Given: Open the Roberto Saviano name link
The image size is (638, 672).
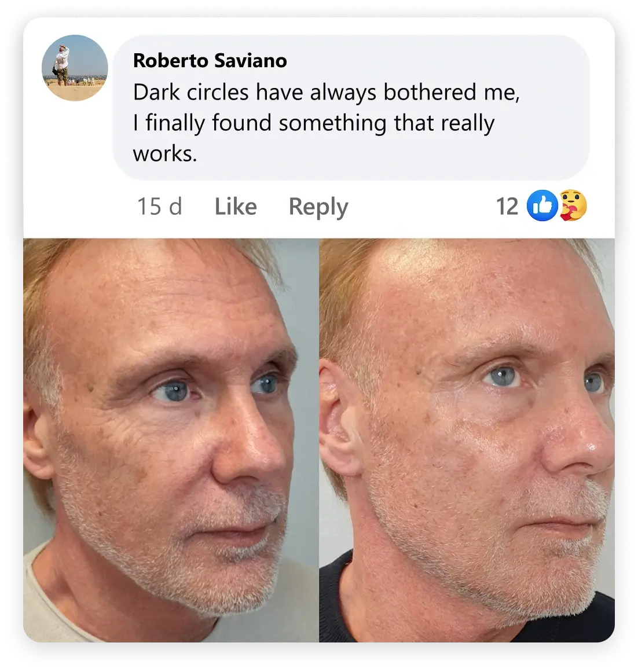Looking at the screenshot, I should [x=210, y=60].
